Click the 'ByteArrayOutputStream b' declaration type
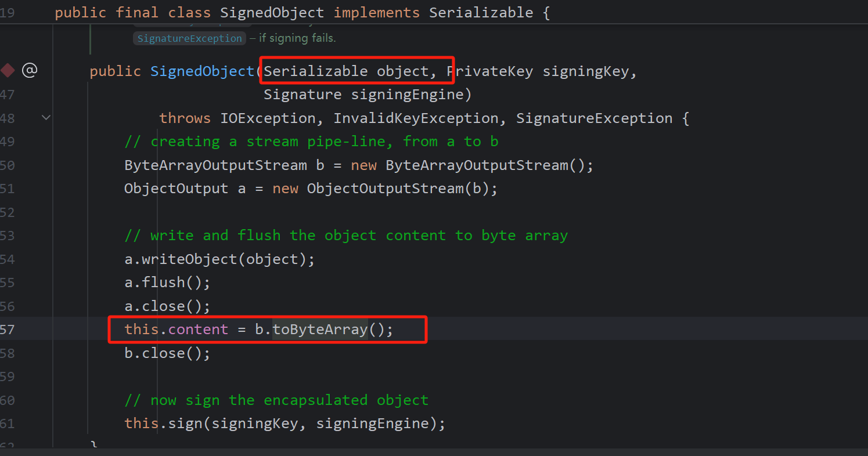 point(215,165)
